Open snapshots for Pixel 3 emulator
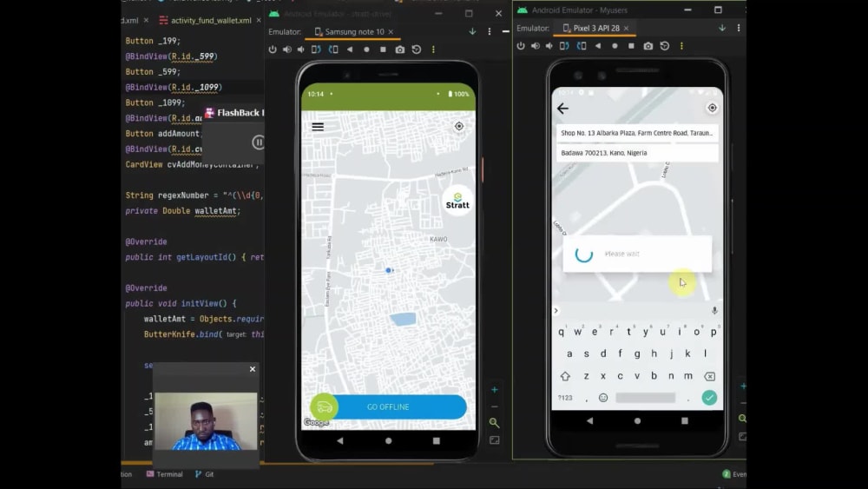 click(664, 46)
